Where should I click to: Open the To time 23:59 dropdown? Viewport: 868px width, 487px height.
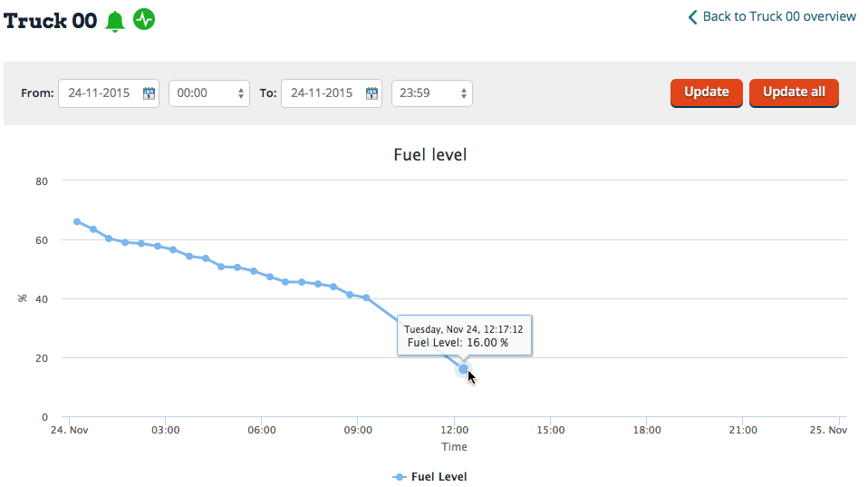pyautogui.click(x=432, y=93)
